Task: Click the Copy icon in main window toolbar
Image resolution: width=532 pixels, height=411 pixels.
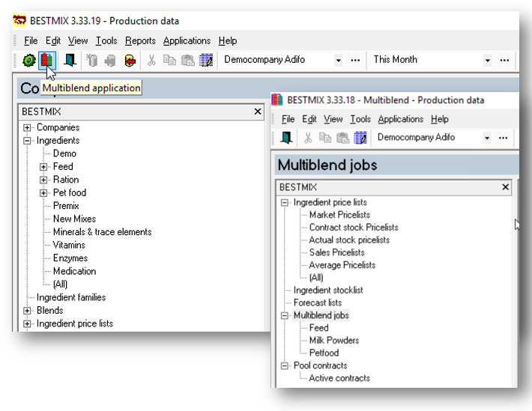Action: pyautogui.click(x=169, y=60)
